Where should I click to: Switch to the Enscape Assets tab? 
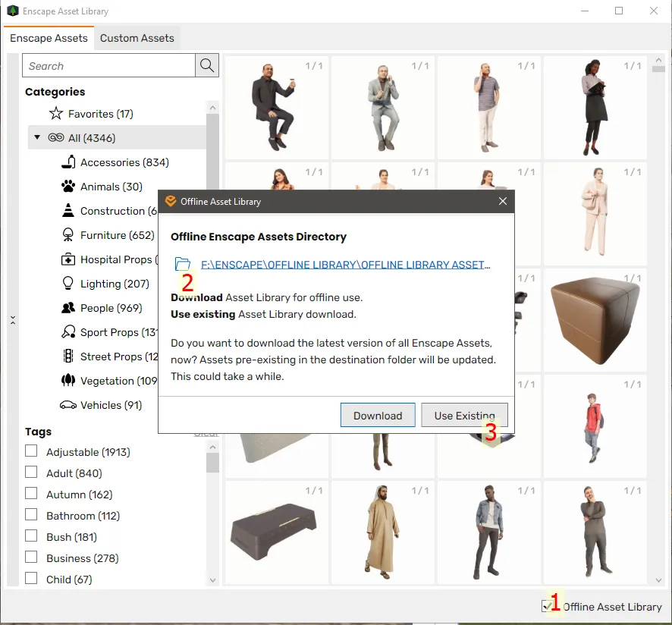49,38
